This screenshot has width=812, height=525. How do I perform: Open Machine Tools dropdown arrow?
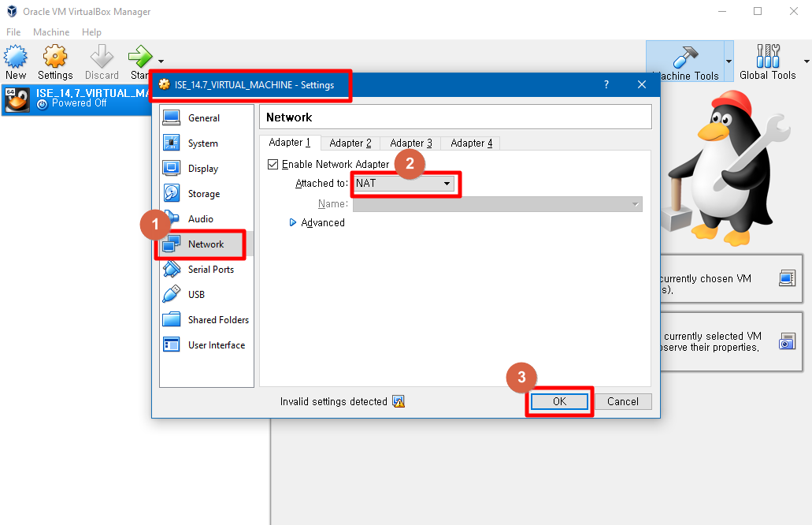click(729, 61)
